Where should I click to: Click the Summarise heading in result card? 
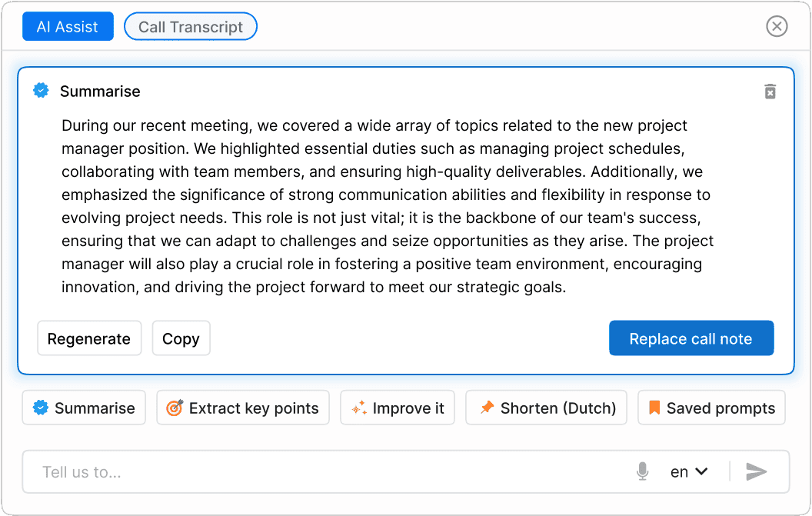click(100, 92)
